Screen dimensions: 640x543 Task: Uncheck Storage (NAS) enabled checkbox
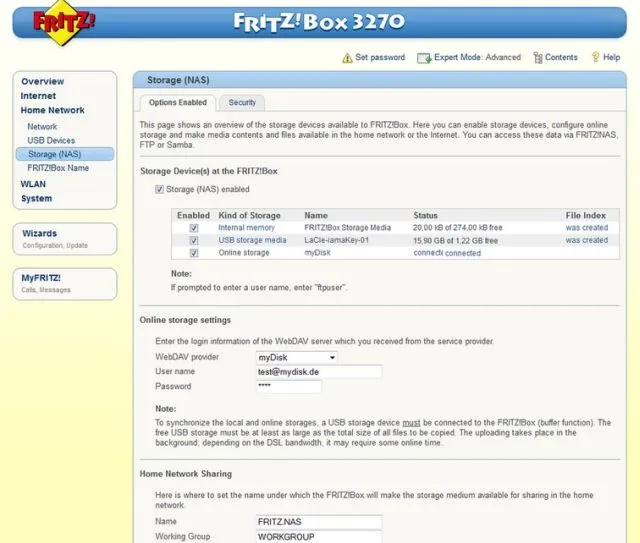click(x=159, y=189)
